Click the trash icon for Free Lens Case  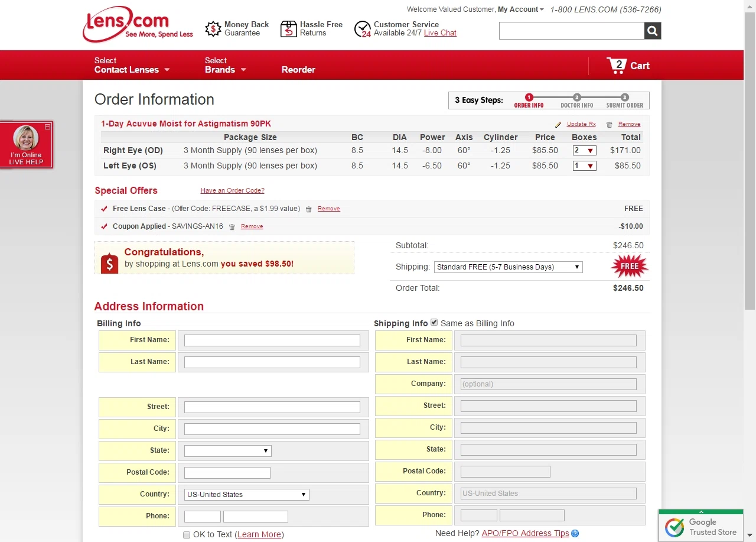(308, 209)
